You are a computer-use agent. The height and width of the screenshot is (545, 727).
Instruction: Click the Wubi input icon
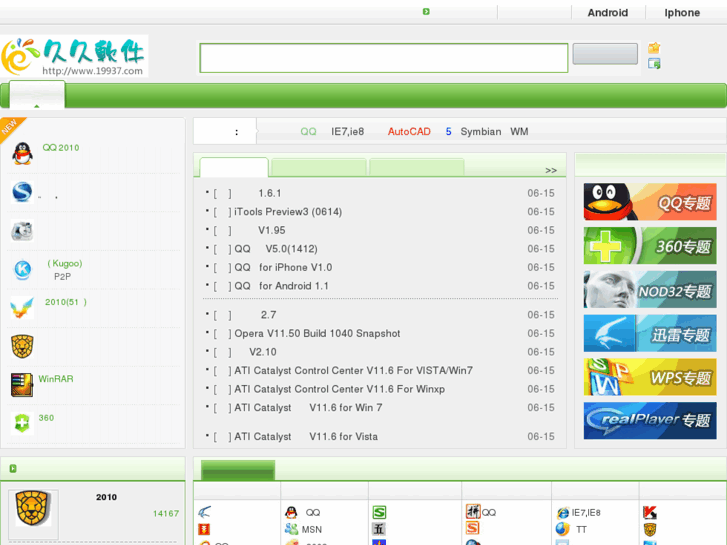379,529
